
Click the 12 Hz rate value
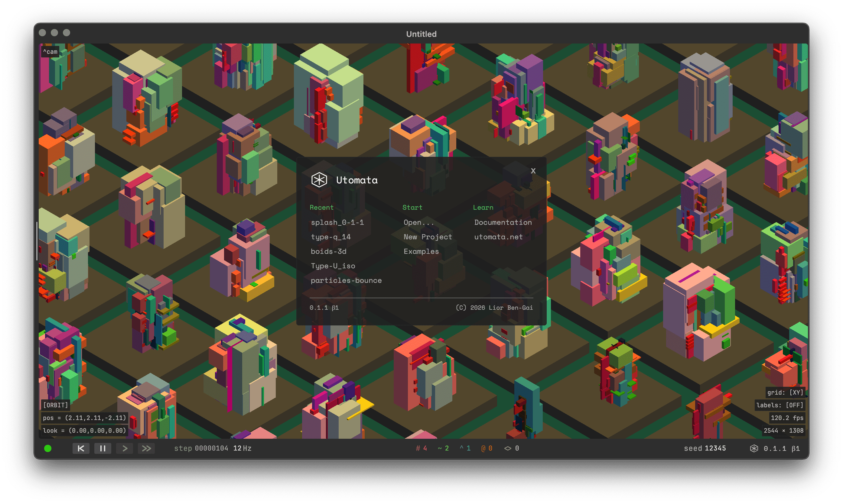(242, 448)
